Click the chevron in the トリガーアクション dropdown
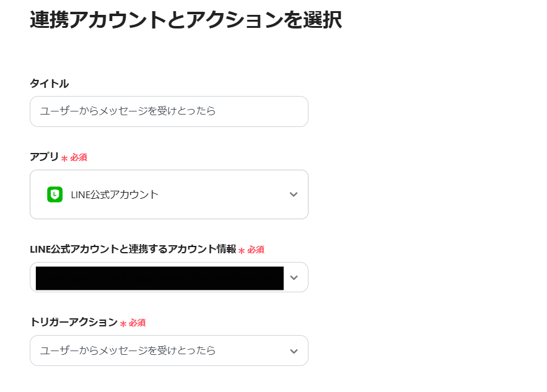Image resolution: width=547 pixels, height=392 pixels. click(x=294, y=351)
